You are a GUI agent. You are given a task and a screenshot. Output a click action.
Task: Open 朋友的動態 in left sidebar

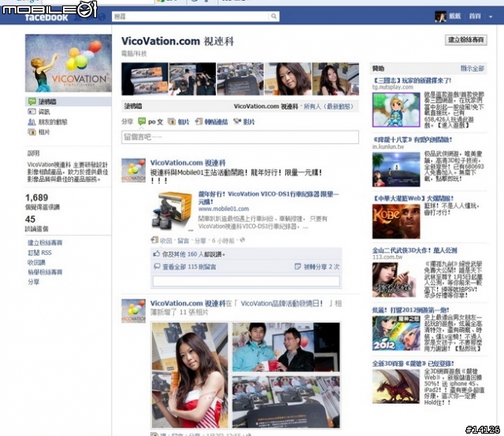coord(53,122)
